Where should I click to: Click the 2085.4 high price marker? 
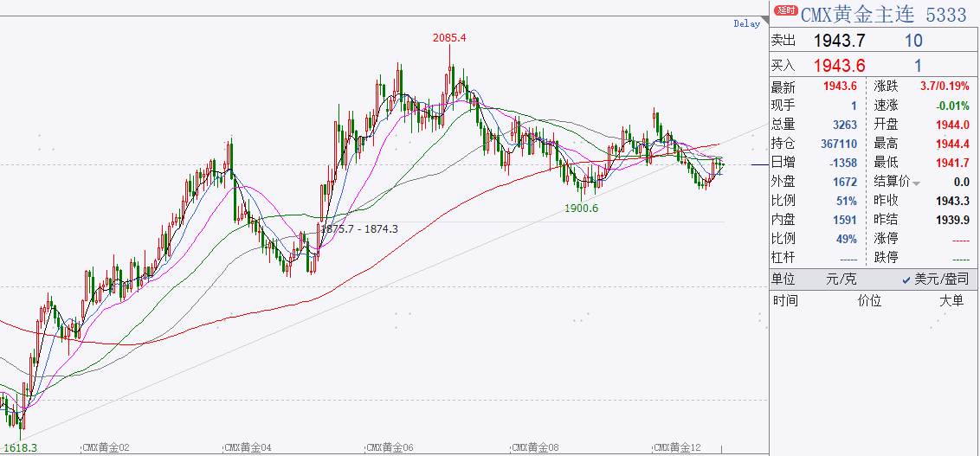pyautogui.click(x=449, y=37)
